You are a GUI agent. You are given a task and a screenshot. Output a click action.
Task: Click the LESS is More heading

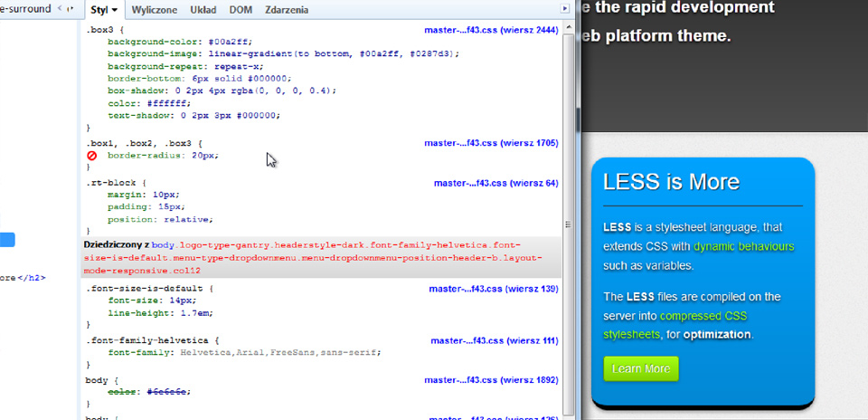pyautogui.click(x=671, y=182)
